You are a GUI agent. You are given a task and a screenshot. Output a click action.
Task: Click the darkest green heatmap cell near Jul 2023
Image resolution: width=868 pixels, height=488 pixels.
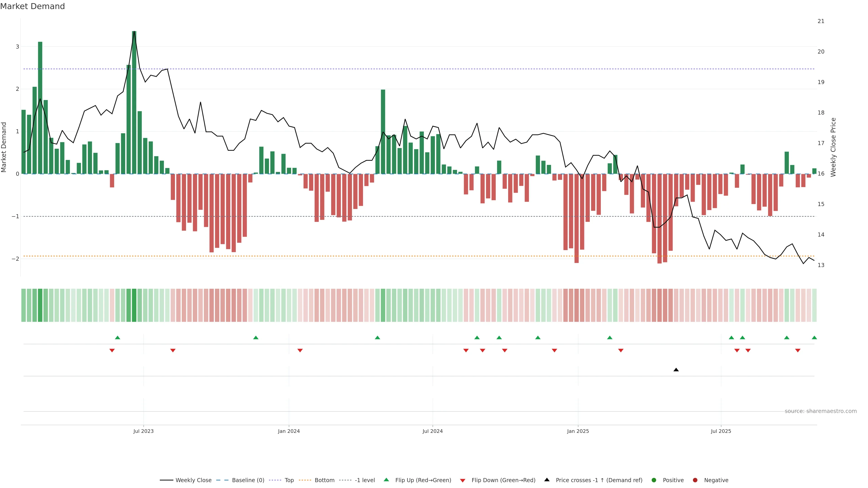134,305
